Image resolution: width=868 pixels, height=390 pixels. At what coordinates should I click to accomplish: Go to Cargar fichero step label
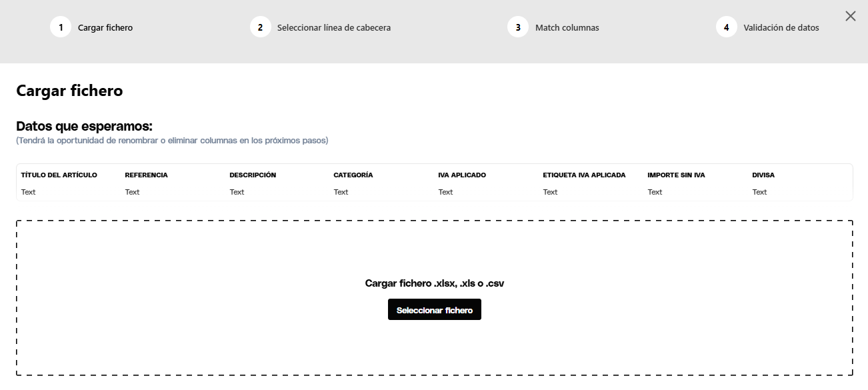105,28
